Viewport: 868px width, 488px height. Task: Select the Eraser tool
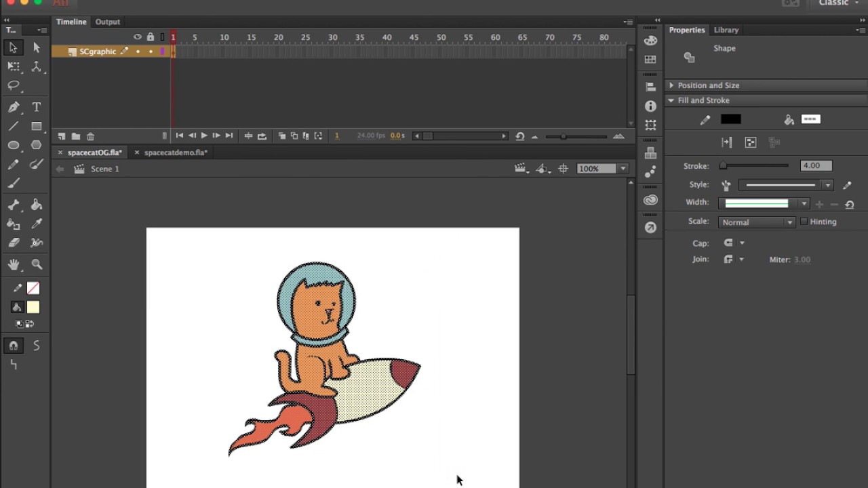point(13,243)
